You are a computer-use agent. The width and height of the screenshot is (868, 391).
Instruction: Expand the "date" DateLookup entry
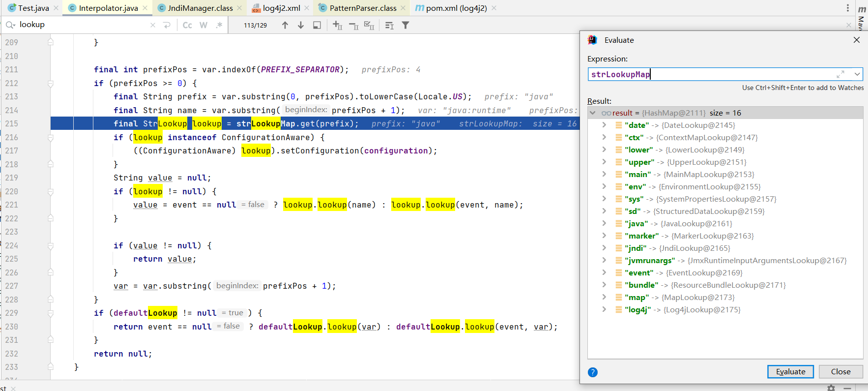604,125
